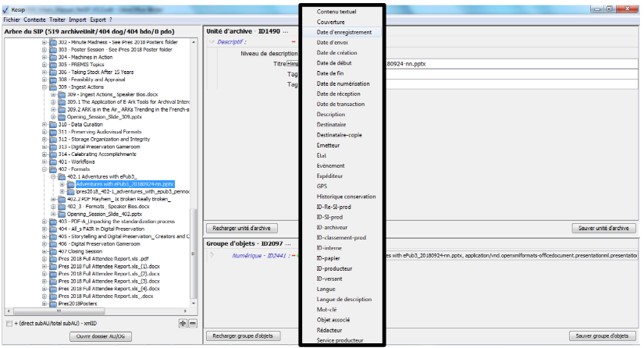Collapse the 402 - Formats tree node
The height and width of the screenshot is (348, 644).
(44, 169)
